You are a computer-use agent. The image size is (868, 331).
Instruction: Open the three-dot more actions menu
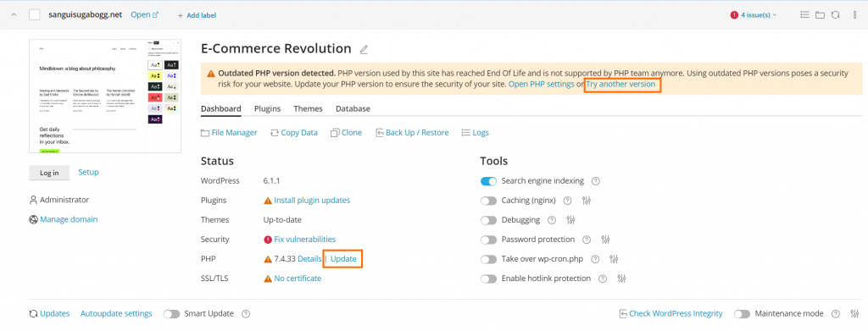tap(854, 15)
